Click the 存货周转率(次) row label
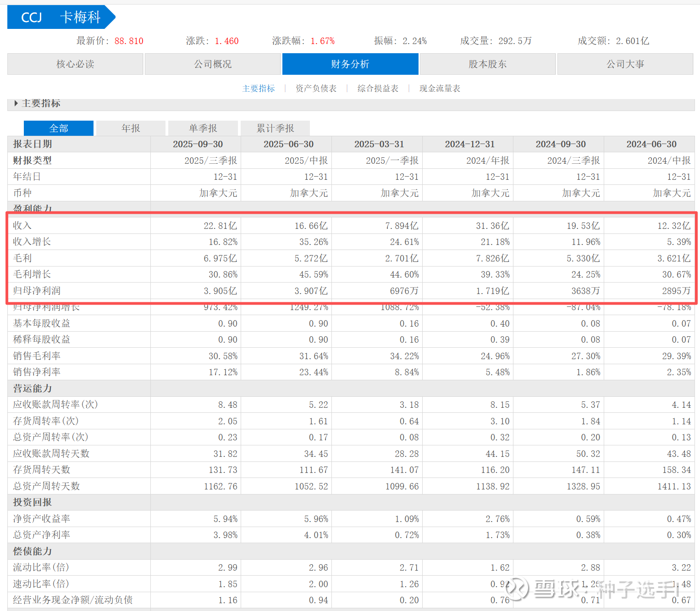Image resolution: width=700 pixels, height=611 pixels. [46, 421]
